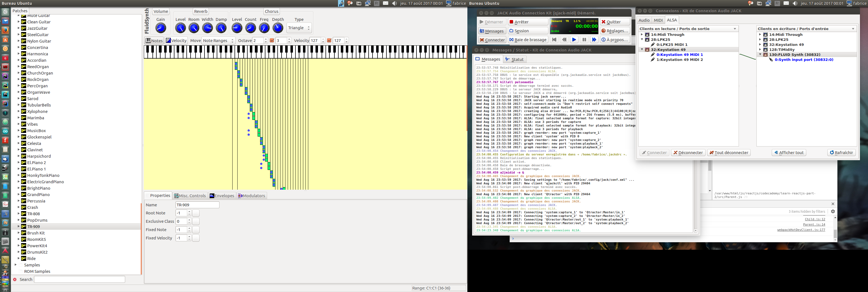Click the transport rewind-to-start button
Image resolution: width=868 pixels, height=292 pixels.
click(554, 40)
